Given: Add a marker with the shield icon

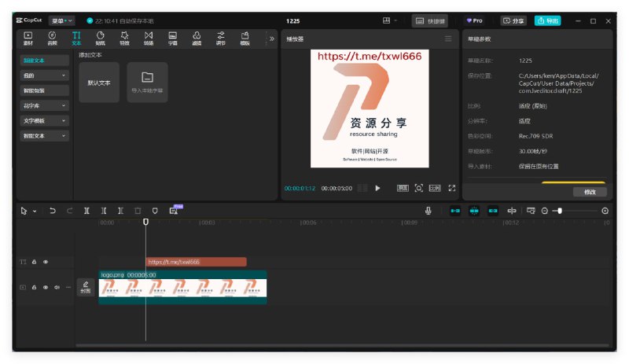Looking at the screenshot, I should [155, 210].
